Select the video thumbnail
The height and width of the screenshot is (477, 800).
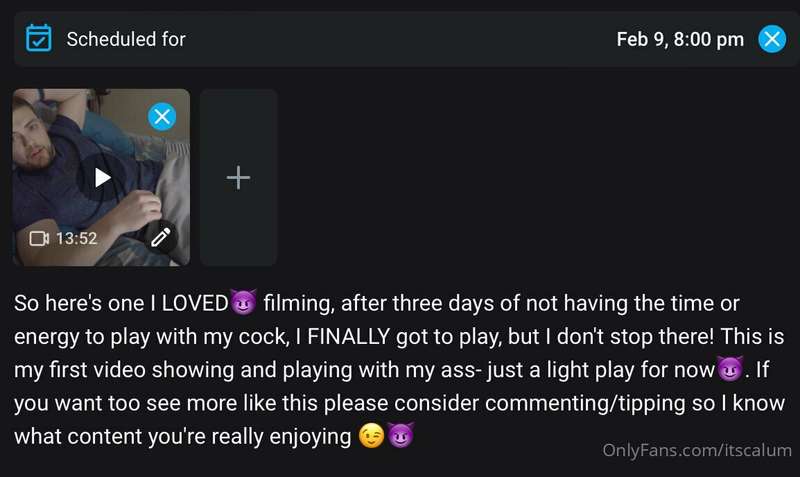pos(101,178)
